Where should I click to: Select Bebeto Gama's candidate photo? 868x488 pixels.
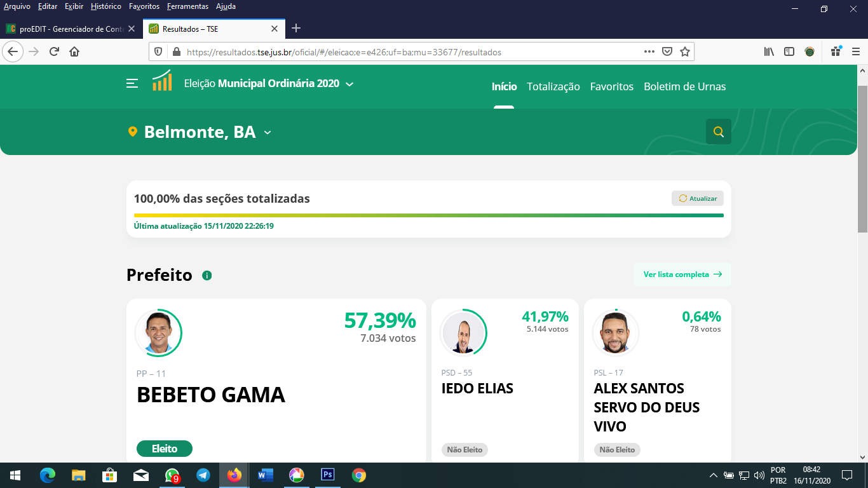tap(158, 333)
